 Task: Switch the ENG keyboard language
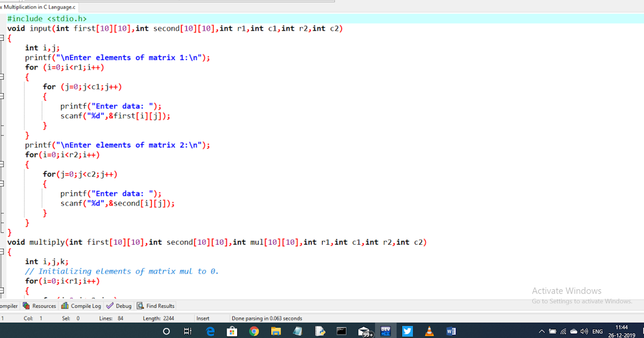click(597, 331)
